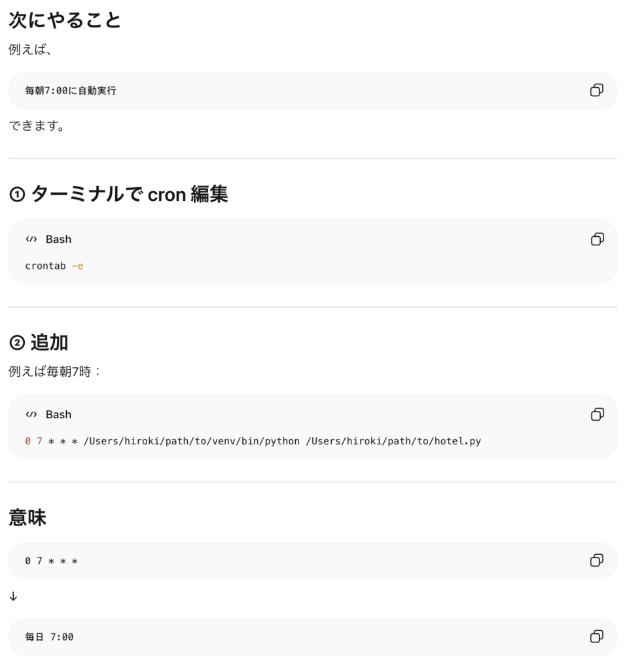This screenshot has height=670, width=644.
Task: Click the 毎日 7:00 text
Action: (49, 637)
